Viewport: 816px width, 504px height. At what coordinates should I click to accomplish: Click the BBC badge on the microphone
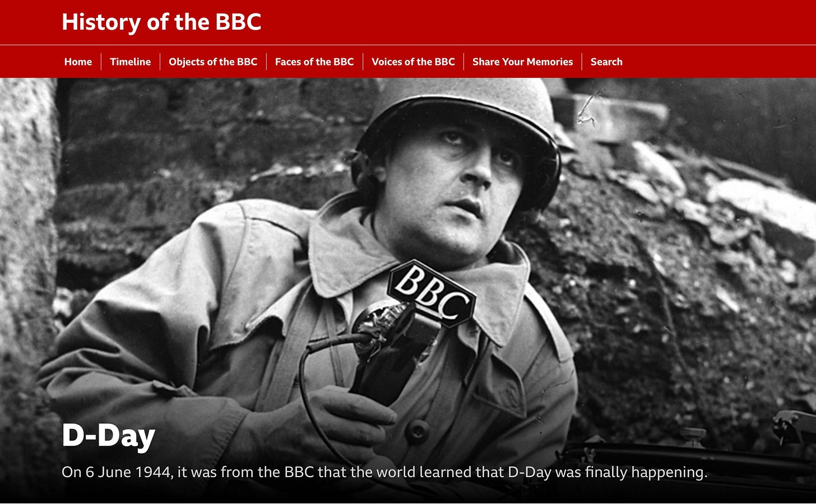pos(432,293)
